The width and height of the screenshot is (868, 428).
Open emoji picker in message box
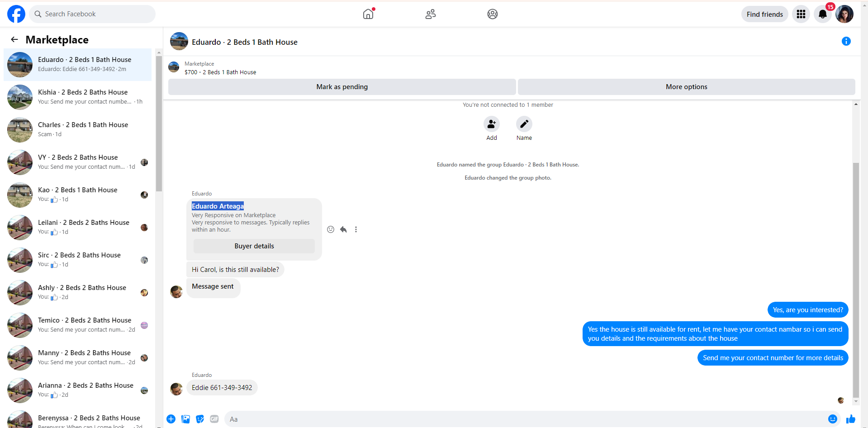click(x=833, y=419)
